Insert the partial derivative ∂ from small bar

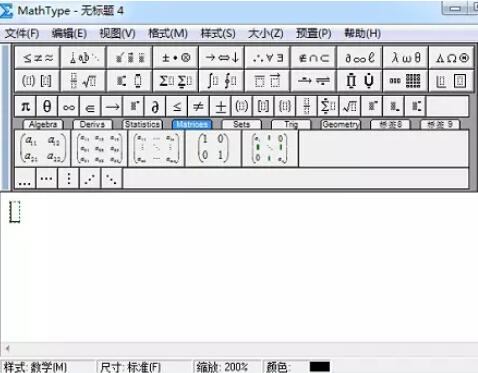(x=155, y=107)
